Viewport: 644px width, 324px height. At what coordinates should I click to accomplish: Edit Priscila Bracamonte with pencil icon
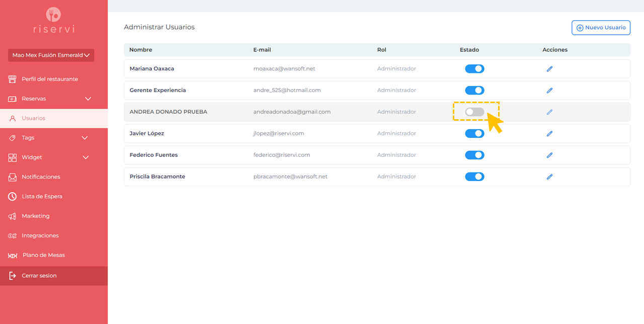[549, 177]
